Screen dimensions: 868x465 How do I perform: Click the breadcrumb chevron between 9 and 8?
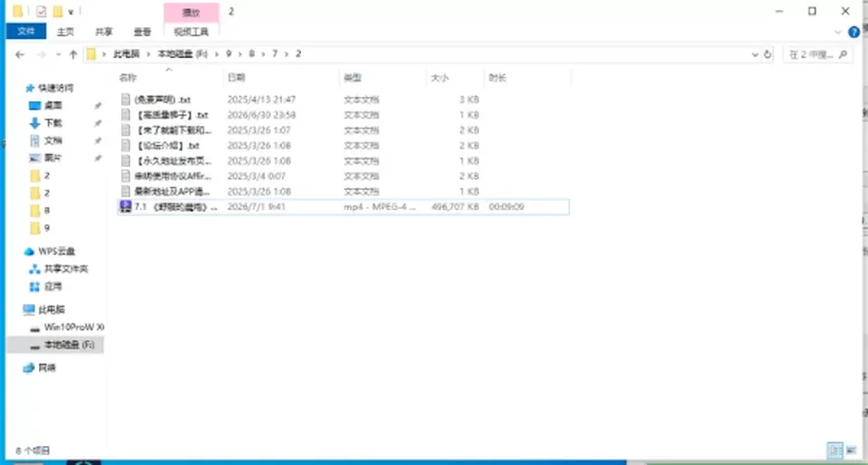pos(240,54)
